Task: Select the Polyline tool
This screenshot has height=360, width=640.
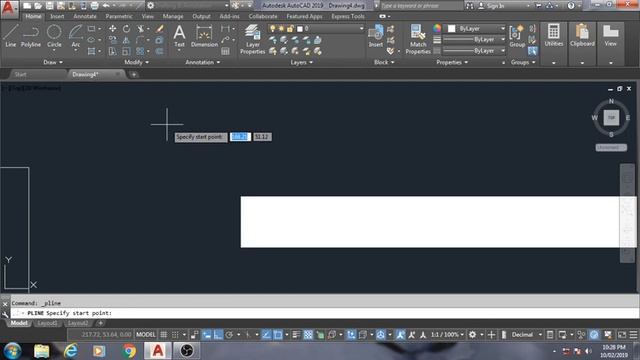Action: tap(31, 36)
